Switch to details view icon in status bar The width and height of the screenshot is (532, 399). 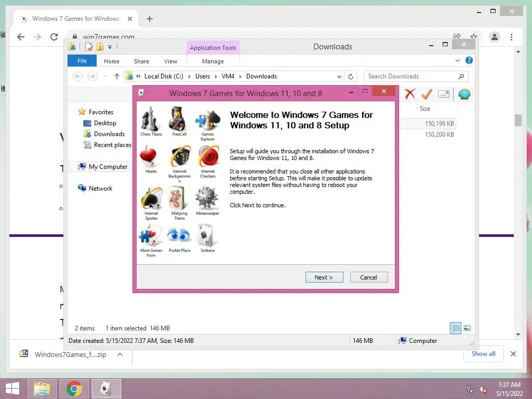point(455,328)
